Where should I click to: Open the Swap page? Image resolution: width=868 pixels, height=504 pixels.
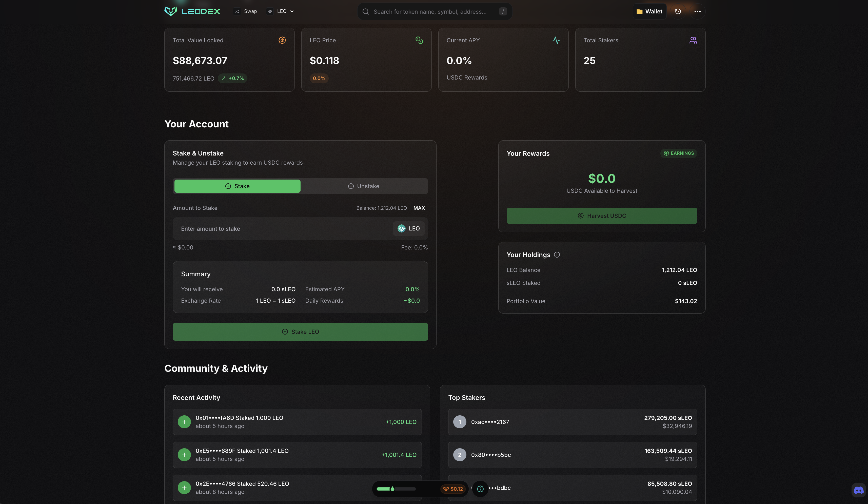coord(246,11)
